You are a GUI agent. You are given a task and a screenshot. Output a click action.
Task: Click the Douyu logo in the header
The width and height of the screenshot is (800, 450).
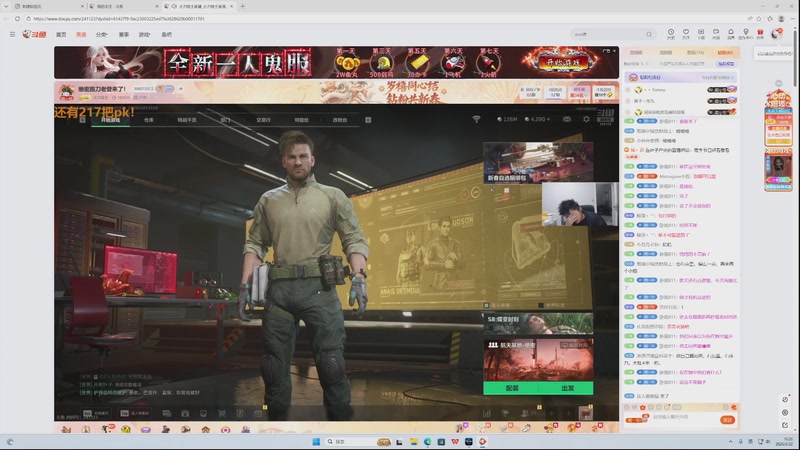34,34
